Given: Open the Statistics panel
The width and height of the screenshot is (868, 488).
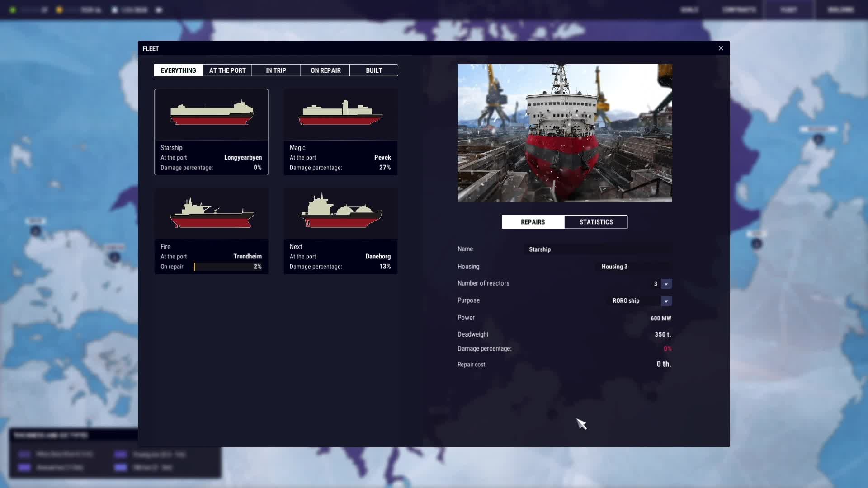Looking at the screenshot, I should click(x=596, y=222).
